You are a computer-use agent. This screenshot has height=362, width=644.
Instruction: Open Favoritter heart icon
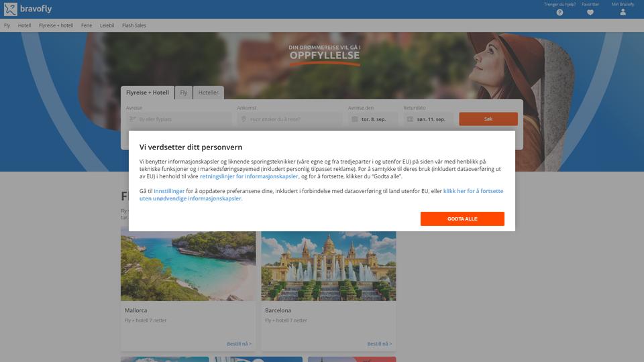[590, 13]
